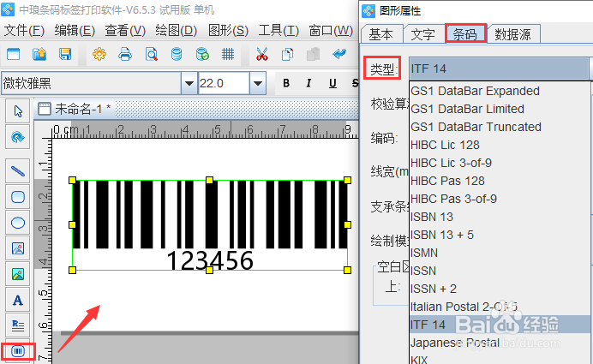This screenshot has width=593, height=364.
Task: Choose Italian Postal 2-Of-5 type
Action: coord(500,307)
